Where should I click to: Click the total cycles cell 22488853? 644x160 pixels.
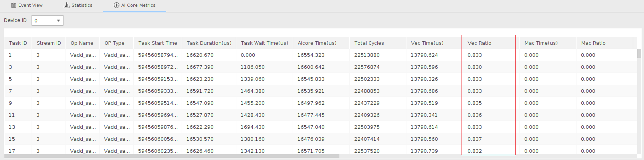(367, 91)
